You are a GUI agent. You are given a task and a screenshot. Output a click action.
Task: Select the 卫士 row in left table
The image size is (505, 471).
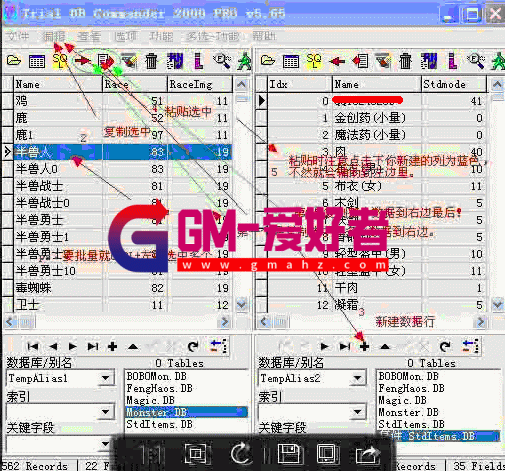click(123, 305)
